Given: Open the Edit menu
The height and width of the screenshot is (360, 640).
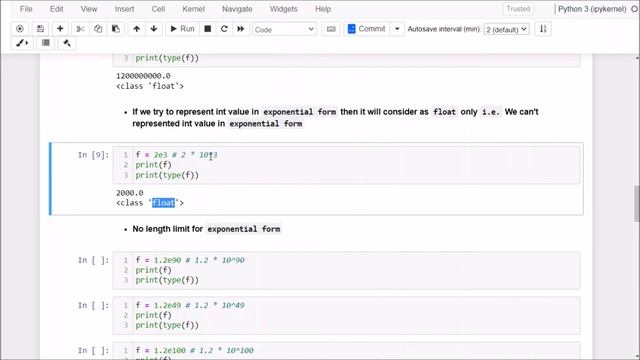Looking at the screenshot, I should 56,9.
